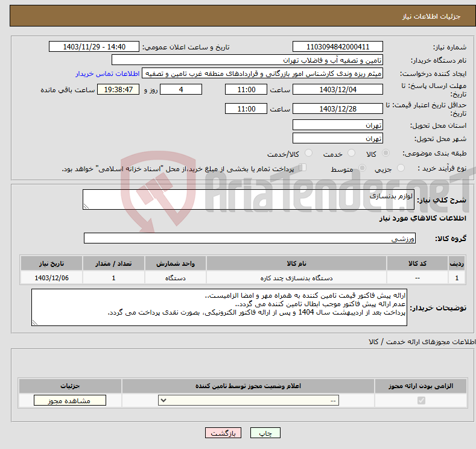Click the بازگشت back button
Screen dimensions: 476x449
(223, 433)
